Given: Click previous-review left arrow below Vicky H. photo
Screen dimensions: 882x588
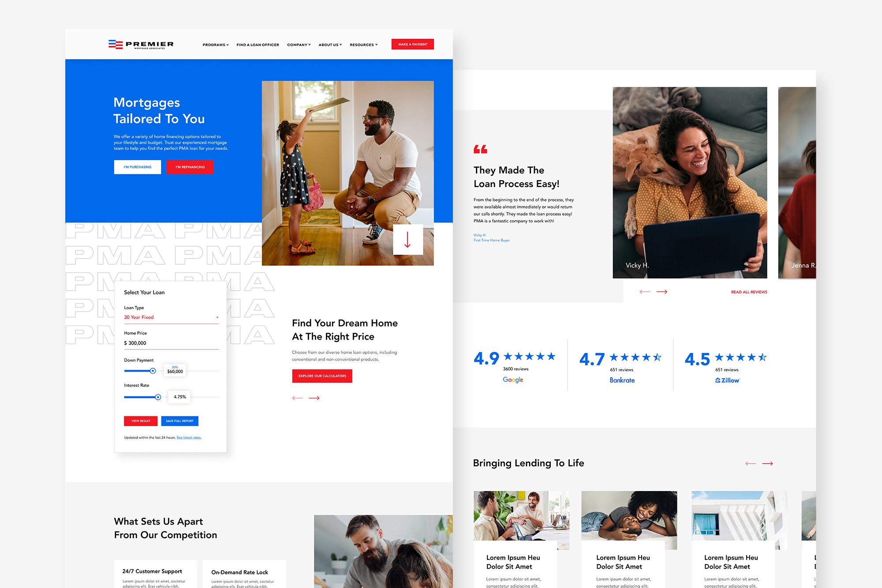Looking at the screenshot, I should click(x=645, y=292).
